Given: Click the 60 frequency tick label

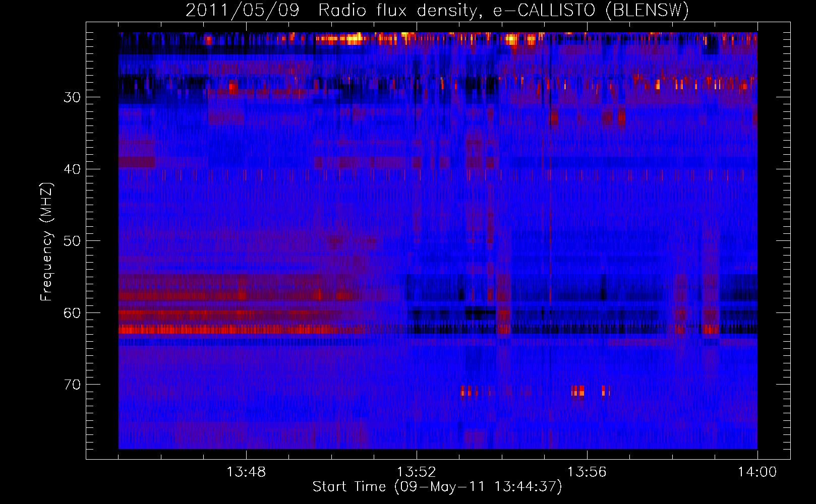Looking at the screenshot, I should tap(72, 313).
